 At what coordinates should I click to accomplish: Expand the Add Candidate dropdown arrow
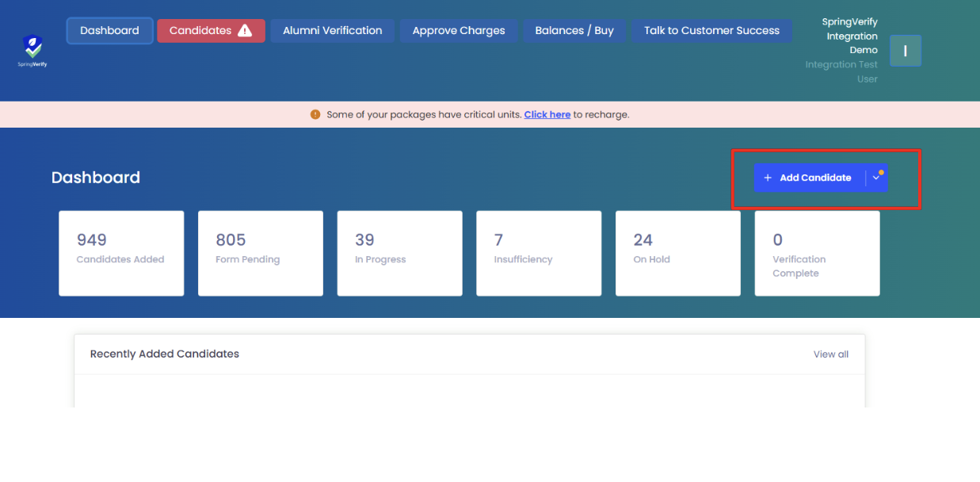click(x=876, y=178)
